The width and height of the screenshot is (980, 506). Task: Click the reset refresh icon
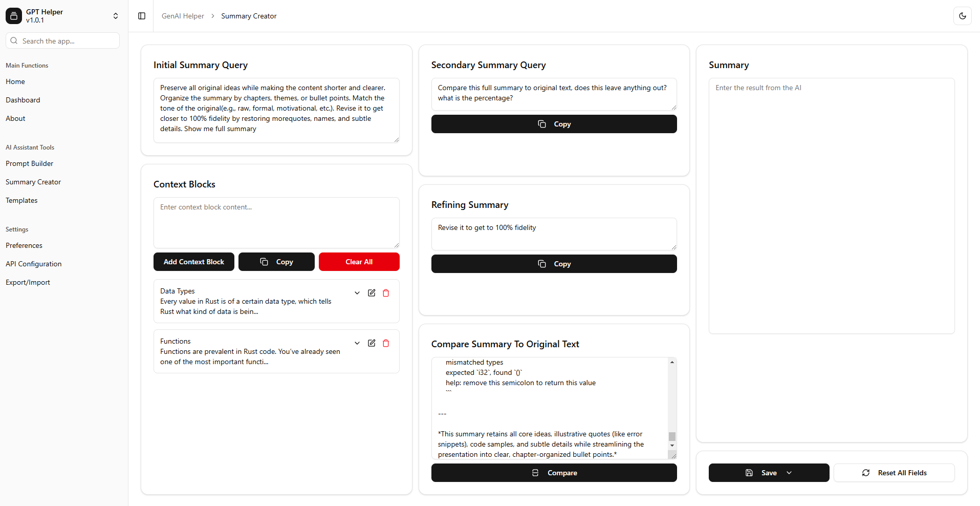pos(866,473)
